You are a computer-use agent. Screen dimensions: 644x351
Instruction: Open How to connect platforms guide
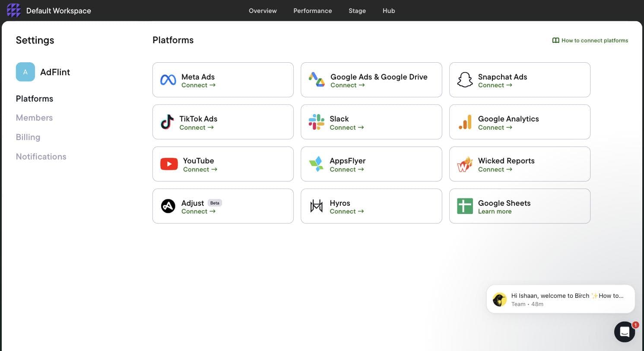click(x=590, y=41)
